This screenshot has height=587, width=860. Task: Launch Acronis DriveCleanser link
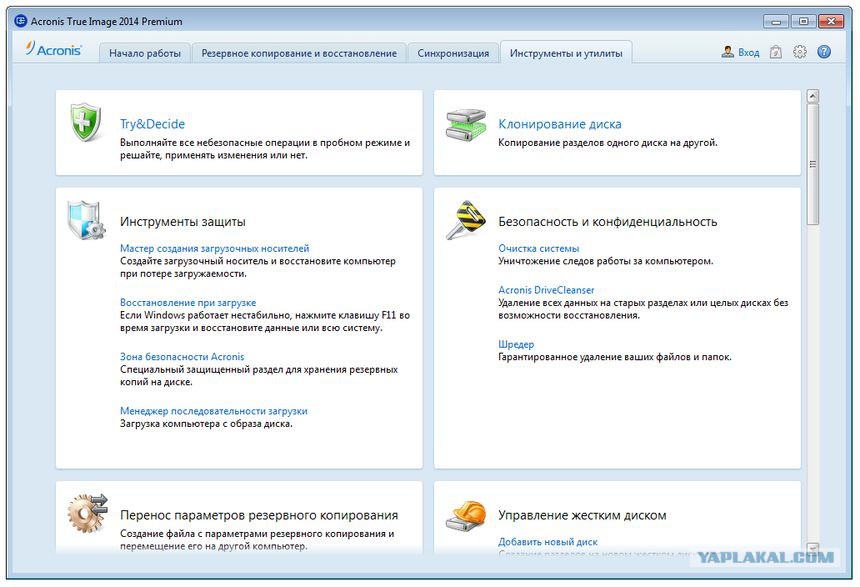click(546, 290)
